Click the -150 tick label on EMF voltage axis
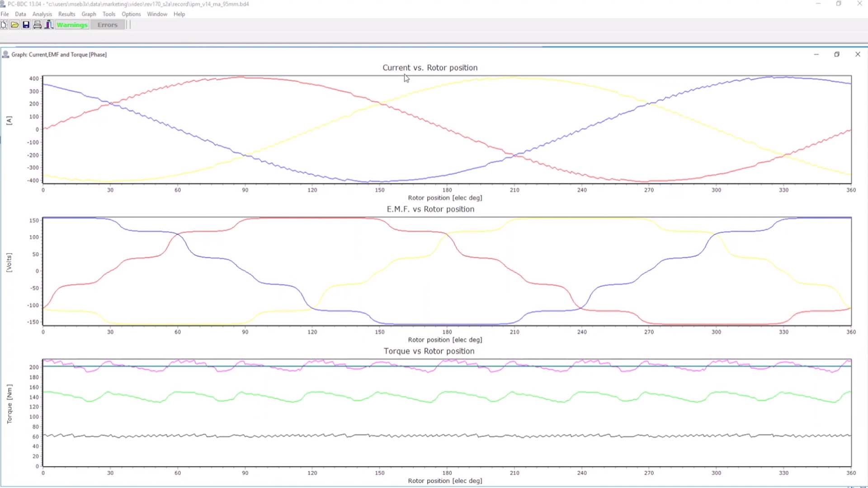This screenshot has width=868, height=488. coord(33,322)
